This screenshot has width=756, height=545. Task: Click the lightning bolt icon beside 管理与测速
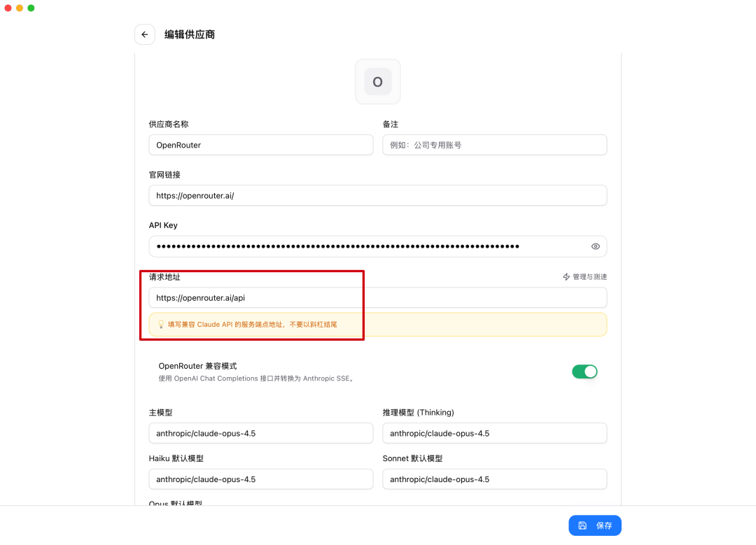[565, 276]
